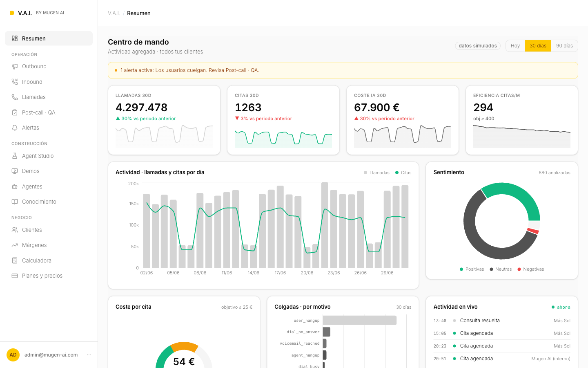Select the 15:05 Cita agendada row
The height and width of the screenshot is (368, 588).
(502, 333)
